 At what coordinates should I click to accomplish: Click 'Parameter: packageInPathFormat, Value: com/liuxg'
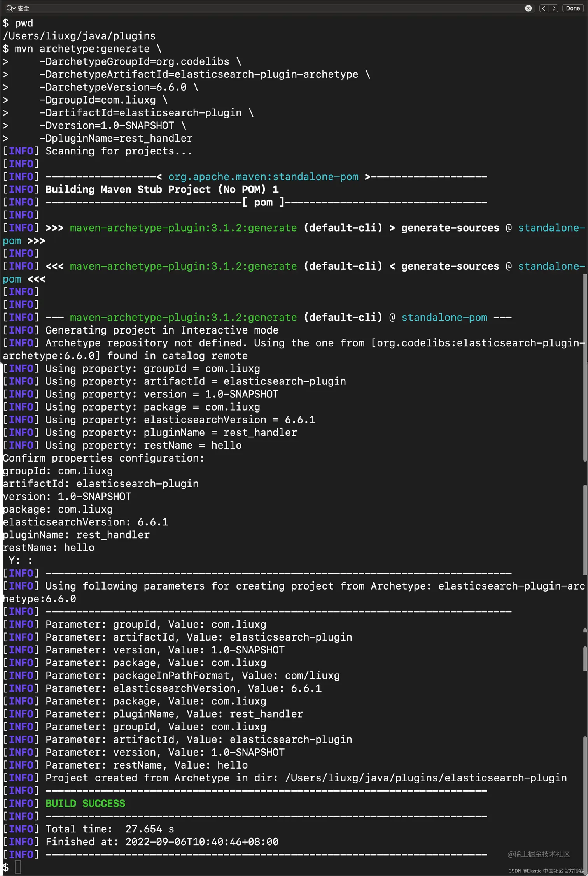coord(192,676)
